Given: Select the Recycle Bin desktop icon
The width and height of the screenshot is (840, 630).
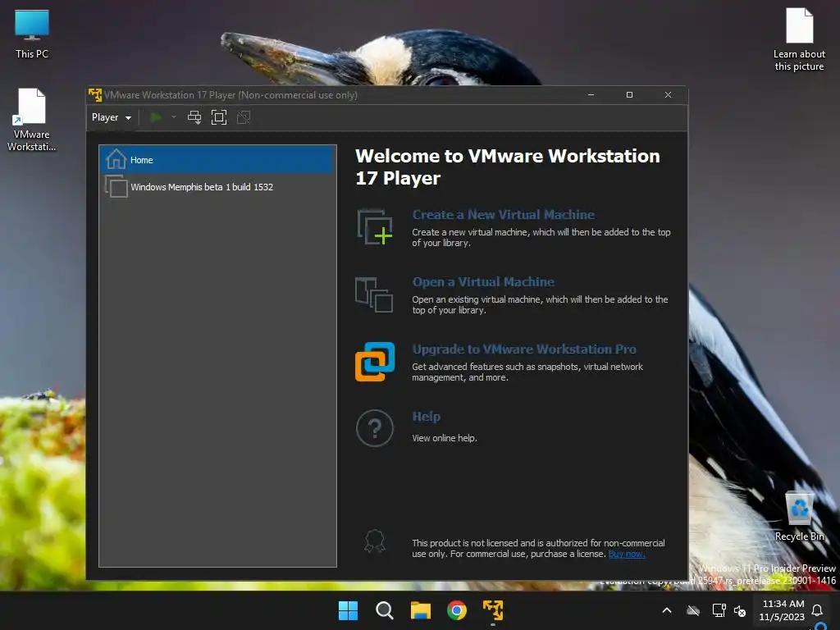Looking at the screenshot, I should [x=799, y=517].
